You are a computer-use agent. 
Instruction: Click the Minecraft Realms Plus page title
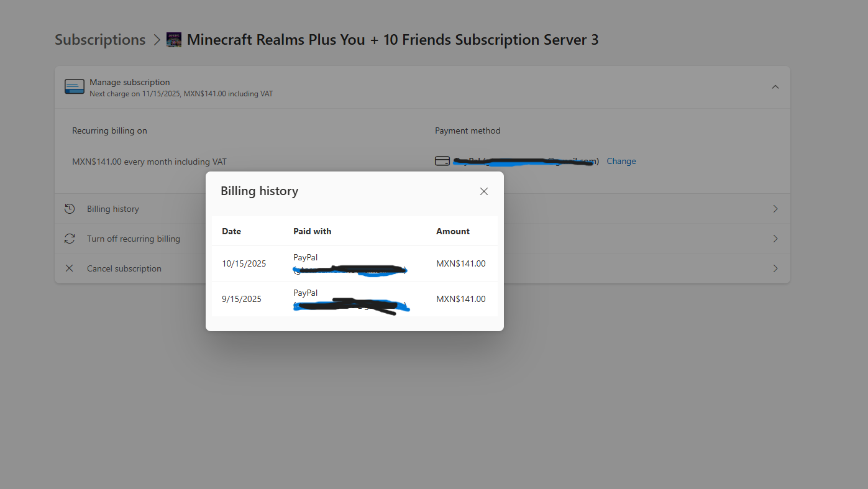pos(393,40)
